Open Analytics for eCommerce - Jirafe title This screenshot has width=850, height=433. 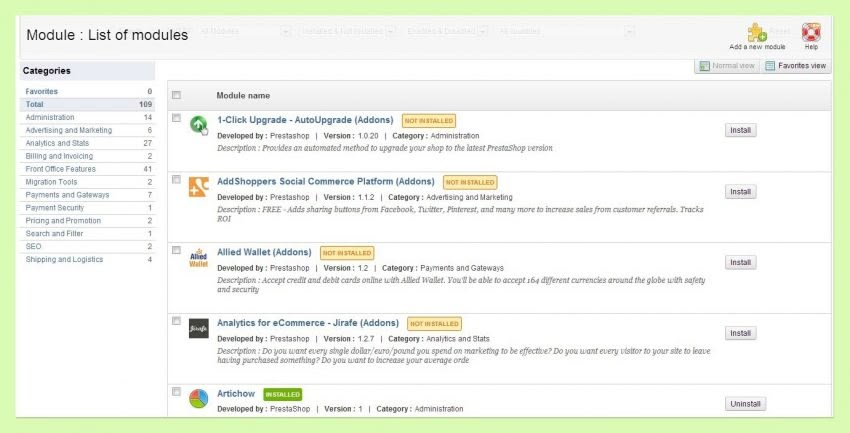coord(308,323)
